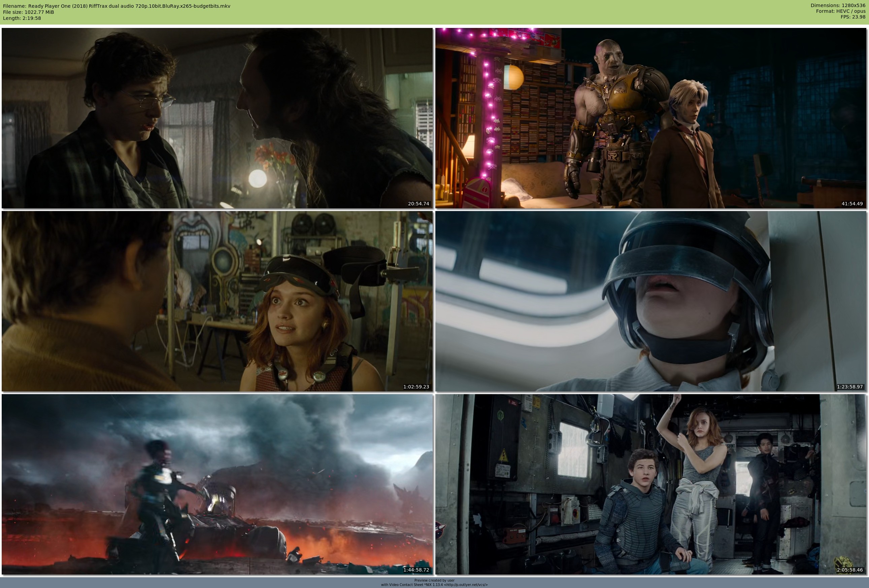Open the thumbnail captured at 41:54.49
869x588 pixels.
click(650, 118)
